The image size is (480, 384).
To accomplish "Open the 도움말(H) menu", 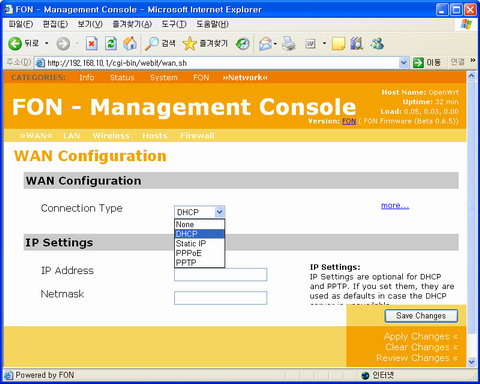I will (x=212, y=24).
